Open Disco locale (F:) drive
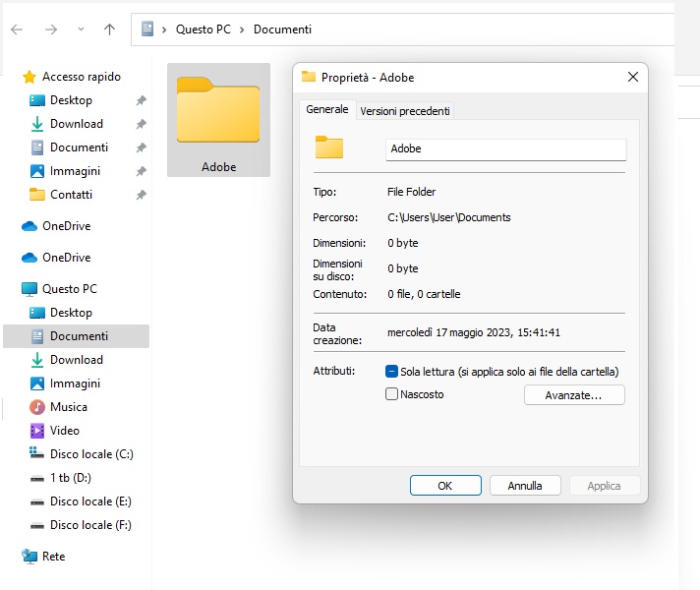Image resolution: width=700 pixels, height=590 pixels. pyautogui.click(x=90, y=525)
